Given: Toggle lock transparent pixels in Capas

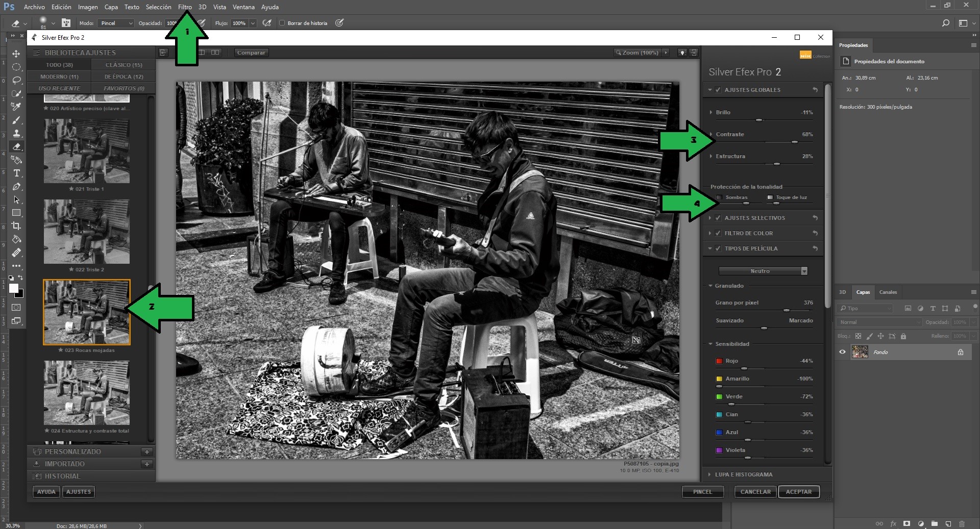Looking at the screenshot, I should point(858,336).
